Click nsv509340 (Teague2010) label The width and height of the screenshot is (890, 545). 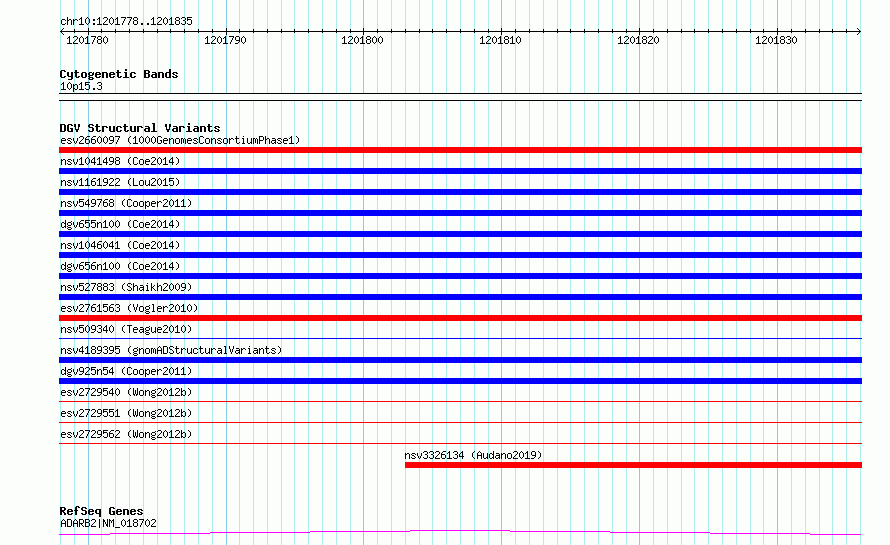coord(126,329)
